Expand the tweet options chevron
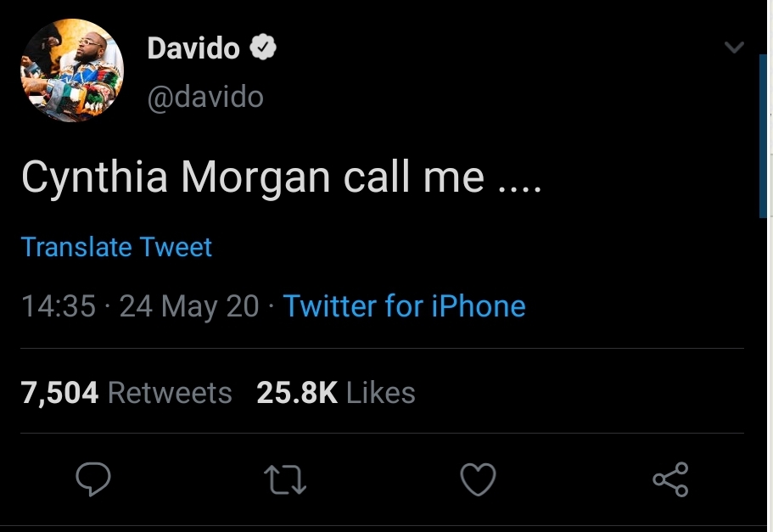The width and height of the screenshot is (773, 532). 734,48
